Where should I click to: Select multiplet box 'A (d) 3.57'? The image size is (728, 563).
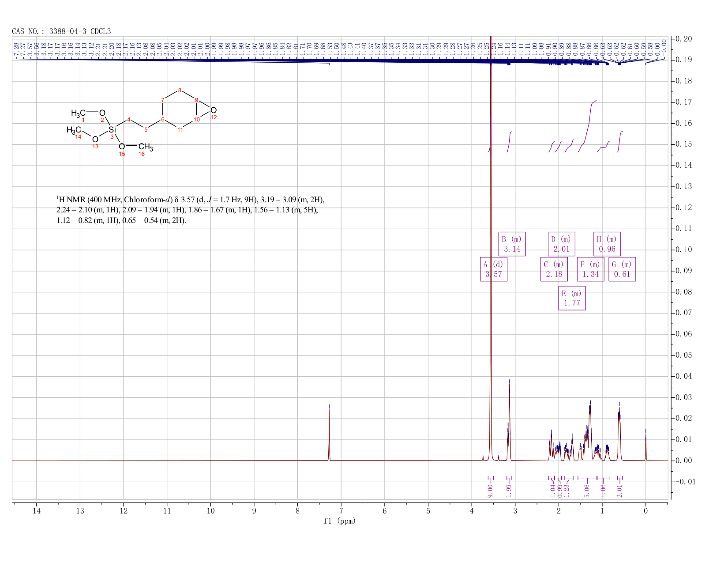[494, 269]
